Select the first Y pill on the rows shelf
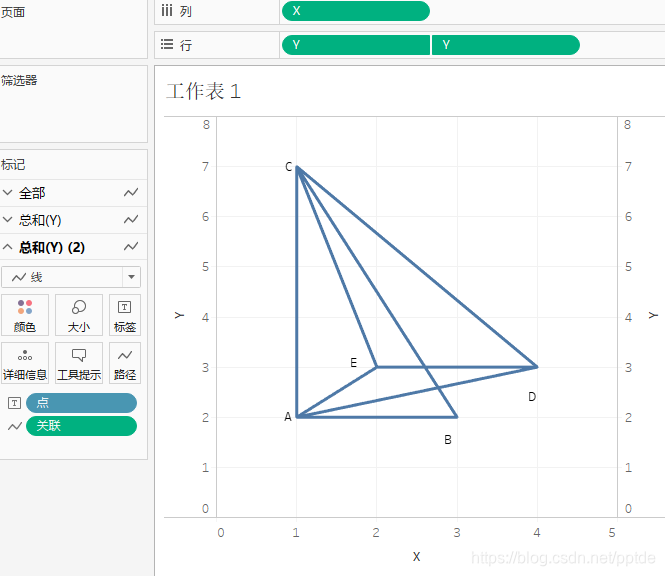Image resolution: width=665 pixels, height=576 pixels. (x=356, y=45)
